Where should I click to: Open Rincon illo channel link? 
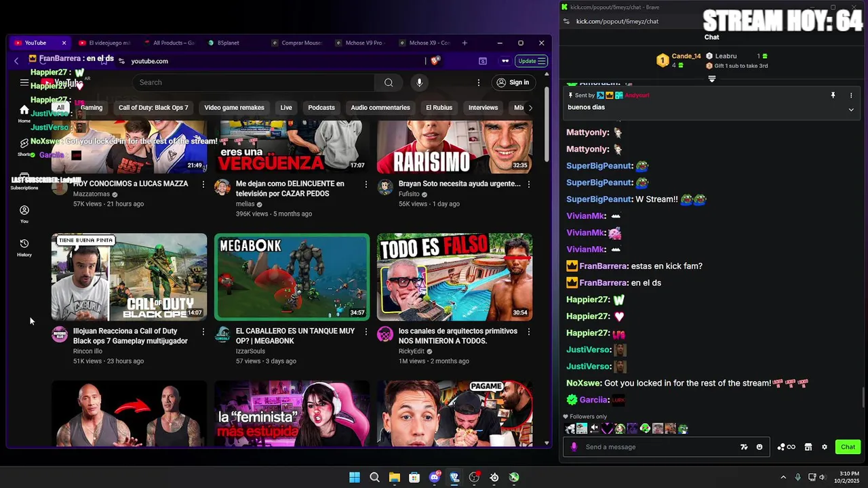click(x=87, y=351)
